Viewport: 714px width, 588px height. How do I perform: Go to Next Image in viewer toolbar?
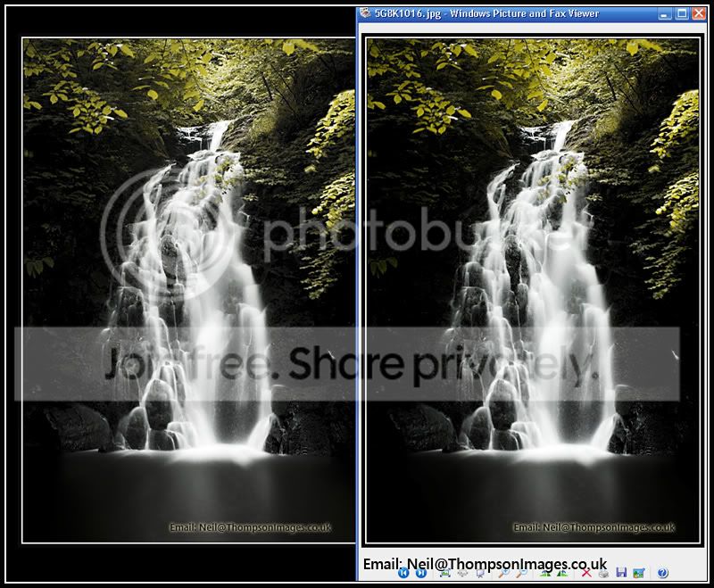click(420, 573)
